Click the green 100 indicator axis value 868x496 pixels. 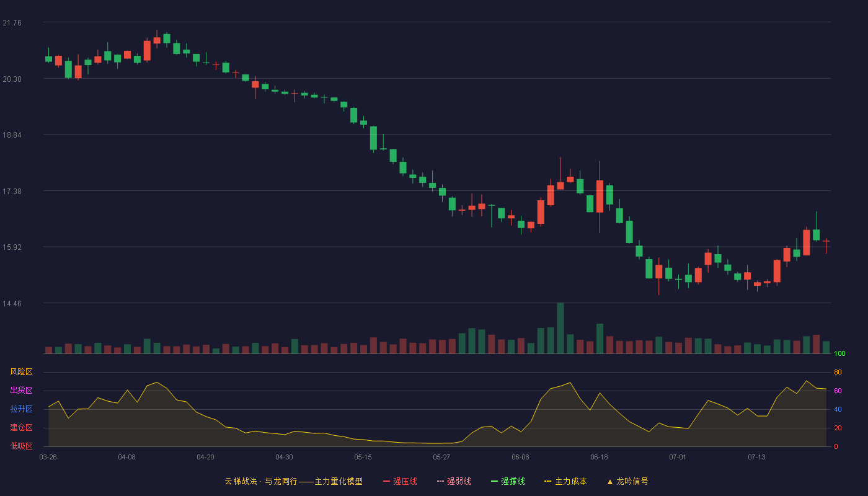coord(840,353)
